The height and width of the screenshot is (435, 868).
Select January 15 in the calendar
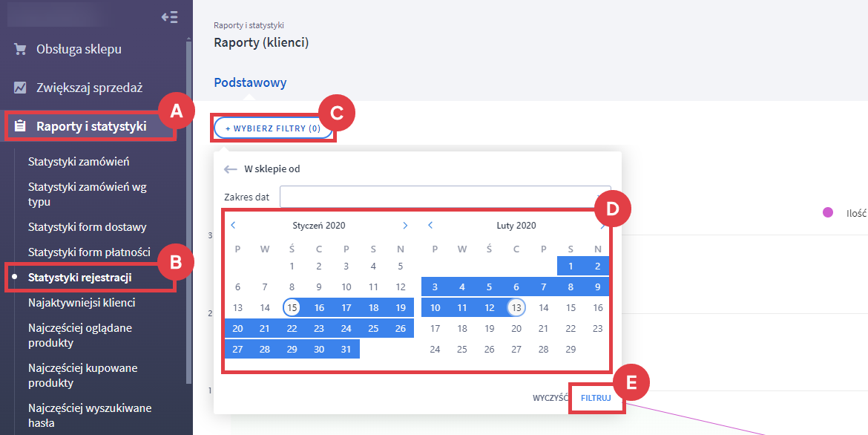[292, 308]
